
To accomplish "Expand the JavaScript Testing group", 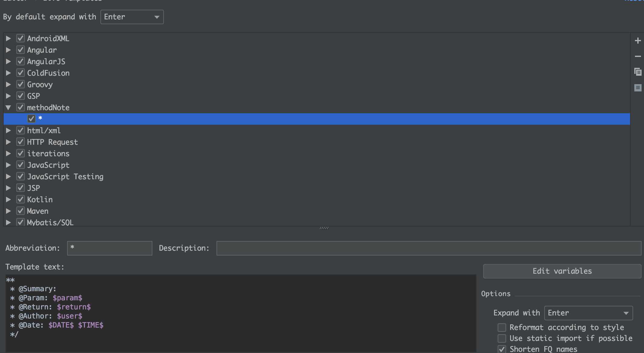I will (x=8, y=176).
